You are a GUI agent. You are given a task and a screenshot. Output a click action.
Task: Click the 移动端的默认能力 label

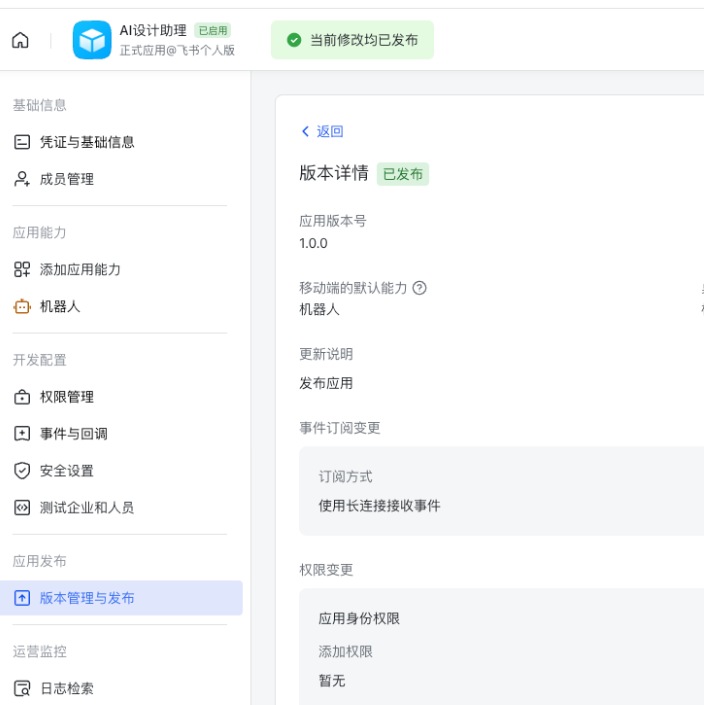click(353, 288)
